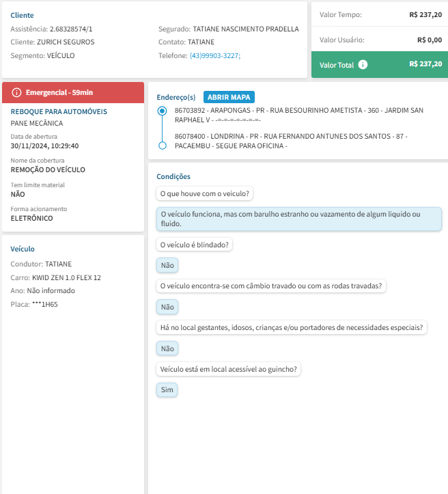Call the phone number (43)99903-3227

tap(214, 55)
